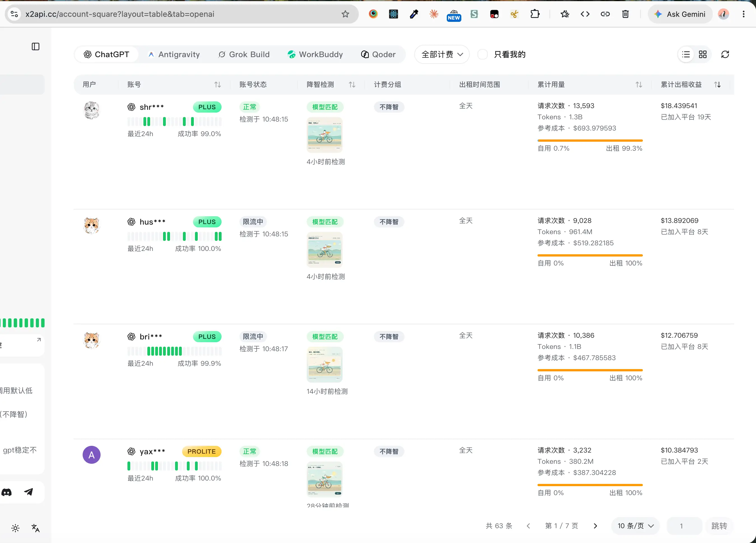This screenshot has width=756, height=543.
Task: Open the shr*** detection thumbnail image
Action: (x=325, y=135)
